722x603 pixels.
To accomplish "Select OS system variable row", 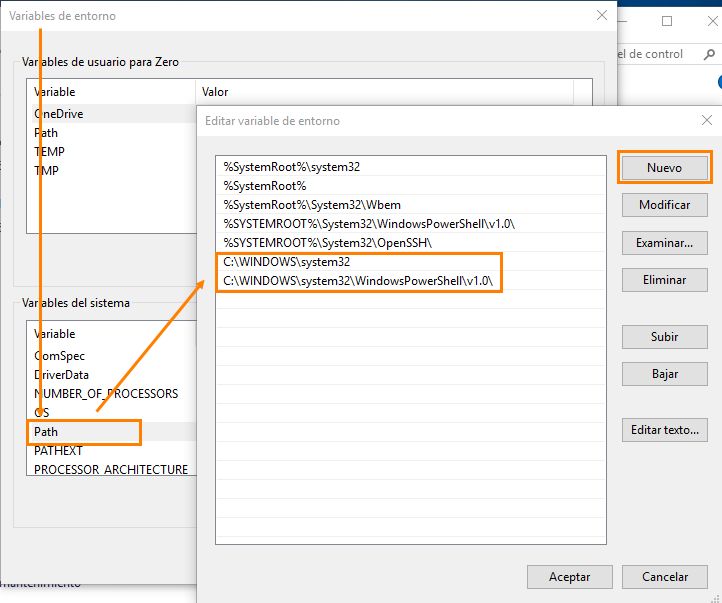I will (x=112, y=412).
